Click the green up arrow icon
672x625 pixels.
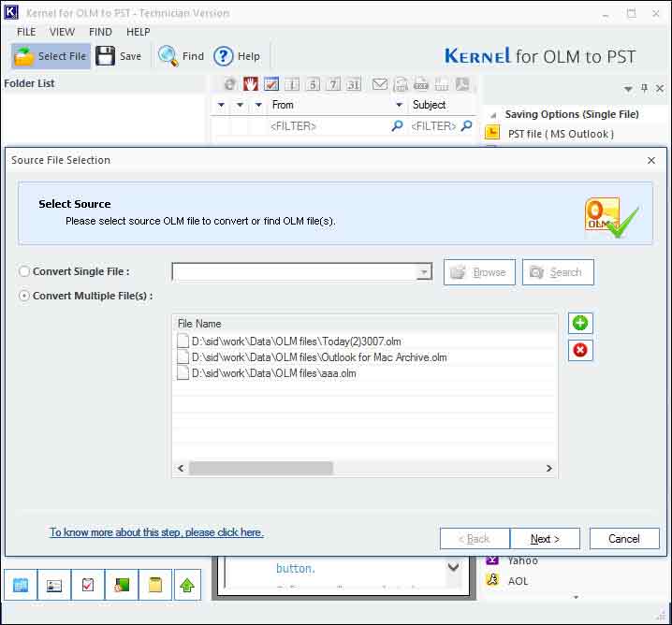[x=187, y=585]
